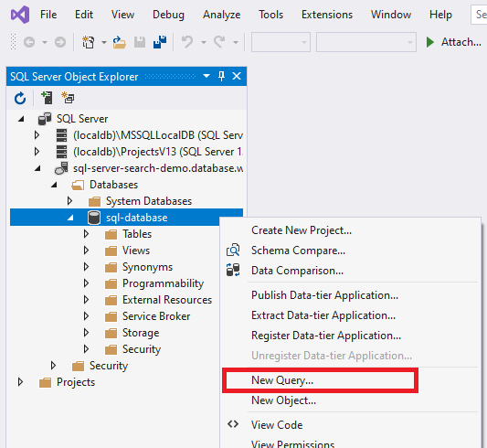The image size is (487, 448).
Task: Select the Storage folder tree item
Action: click(x=141, y=333)
